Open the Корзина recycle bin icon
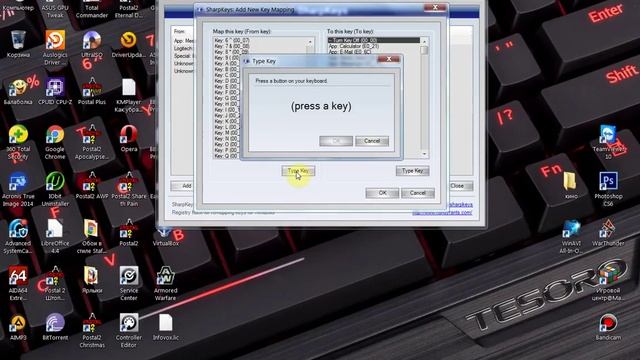The image size is (640, 360). (x=18, y=41)
